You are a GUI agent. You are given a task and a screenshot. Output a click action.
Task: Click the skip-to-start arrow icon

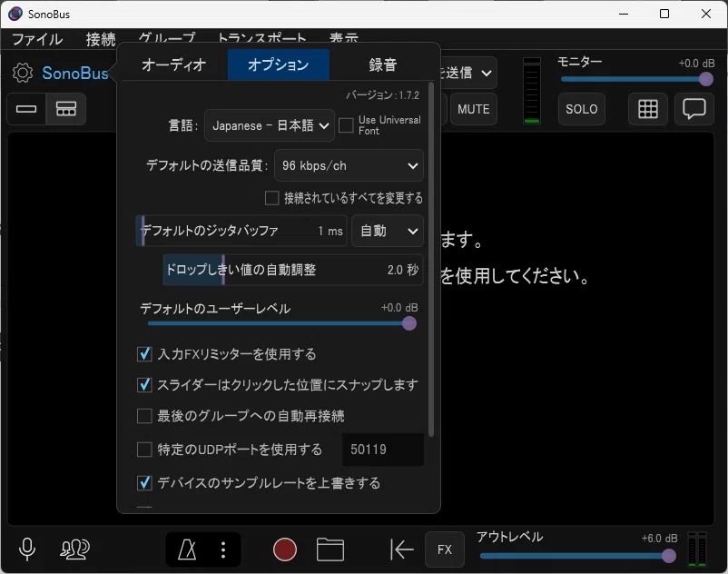pos(401,549)
